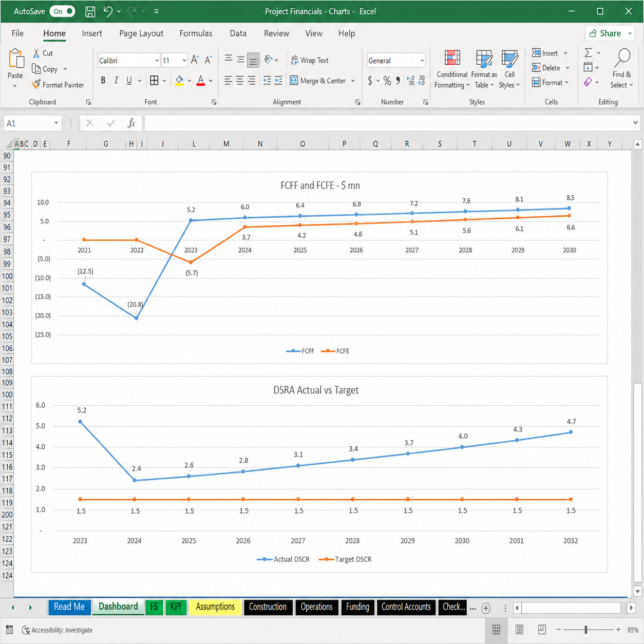
Task: Click the Paste clipboard icon
Action: [15, 59]
